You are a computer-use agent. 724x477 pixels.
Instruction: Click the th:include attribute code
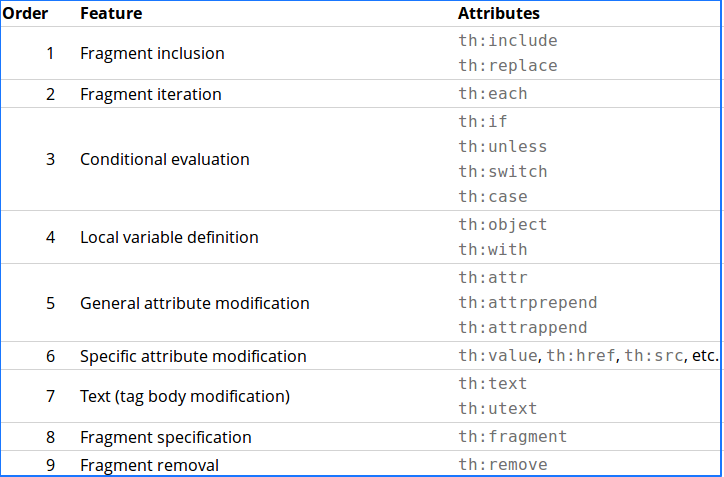(508, 41)
